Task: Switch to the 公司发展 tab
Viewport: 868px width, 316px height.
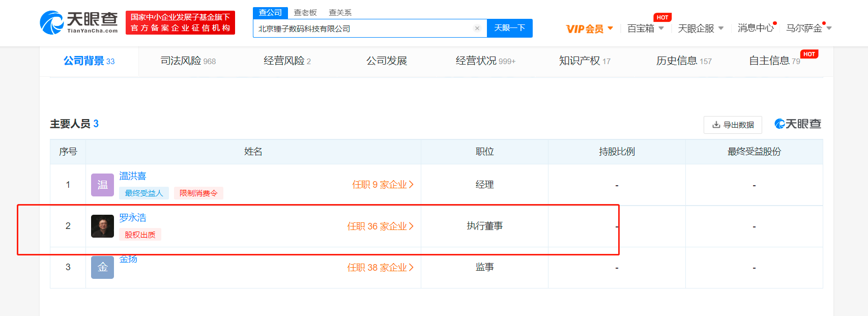Action: (x=387, y=61)
